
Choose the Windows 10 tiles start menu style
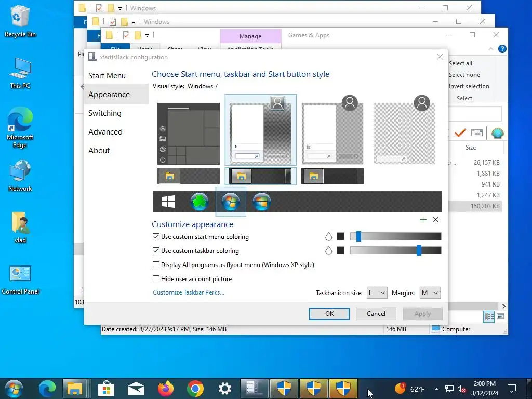coord(188,134)
